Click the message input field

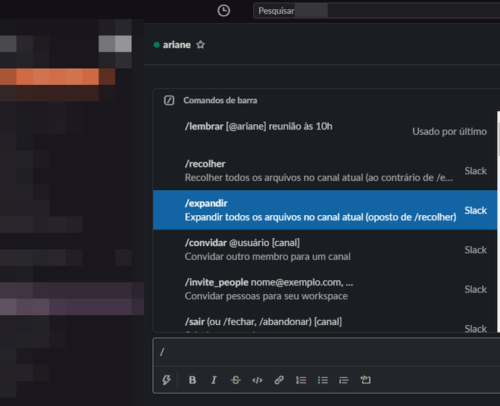point(327,352)
